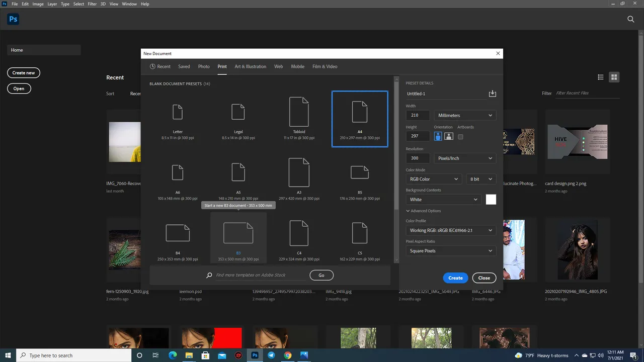Image resolution: width=644 pixels, height=362 pixels.
Task: Open the card design.png 2.png thumbnail
Action: pos(577,142)
